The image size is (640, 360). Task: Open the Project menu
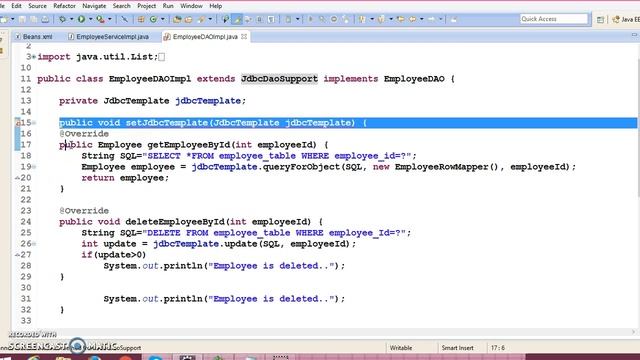(146, 6)
